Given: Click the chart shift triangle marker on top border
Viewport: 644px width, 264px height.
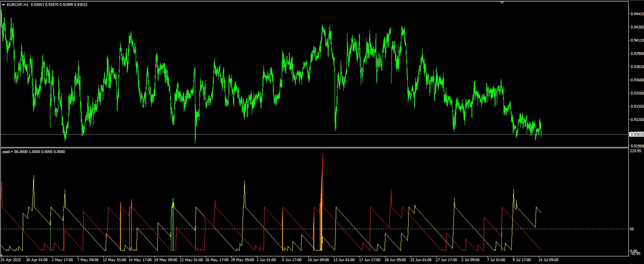Looking at the screenshot, I should pyautogui.click(x=502, y=2).
